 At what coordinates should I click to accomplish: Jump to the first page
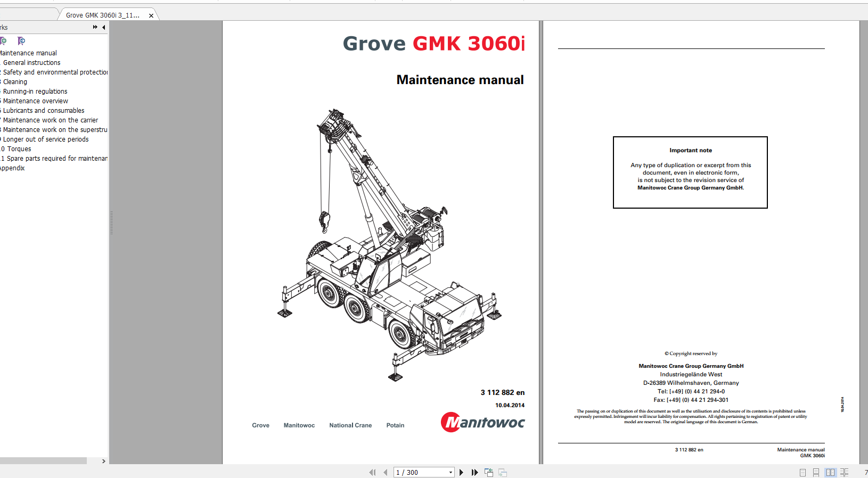(x=372, y=472)
